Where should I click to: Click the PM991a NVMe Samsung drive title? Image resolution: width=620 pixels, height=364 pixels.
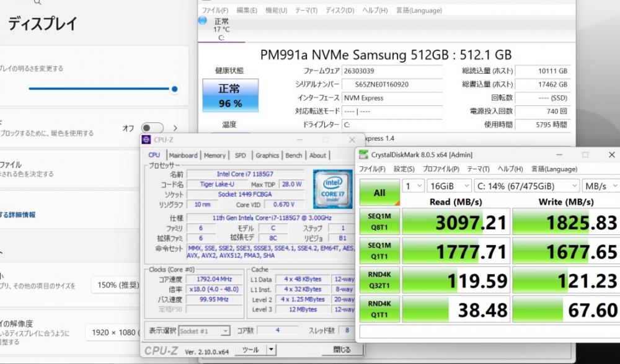coord(386,55)
